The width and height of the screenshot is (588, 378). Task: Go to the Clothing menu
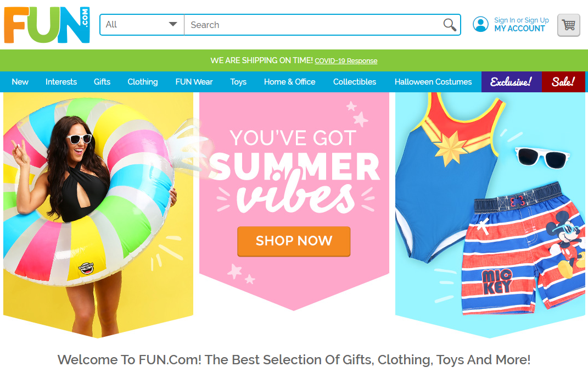coord(143,82)
